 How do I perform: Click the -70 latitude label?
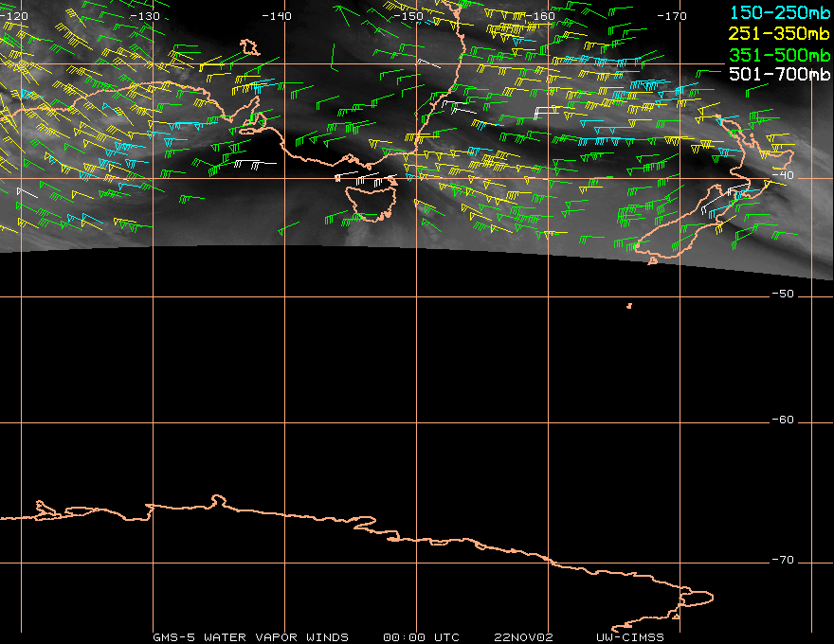click(x=783, y=560)
